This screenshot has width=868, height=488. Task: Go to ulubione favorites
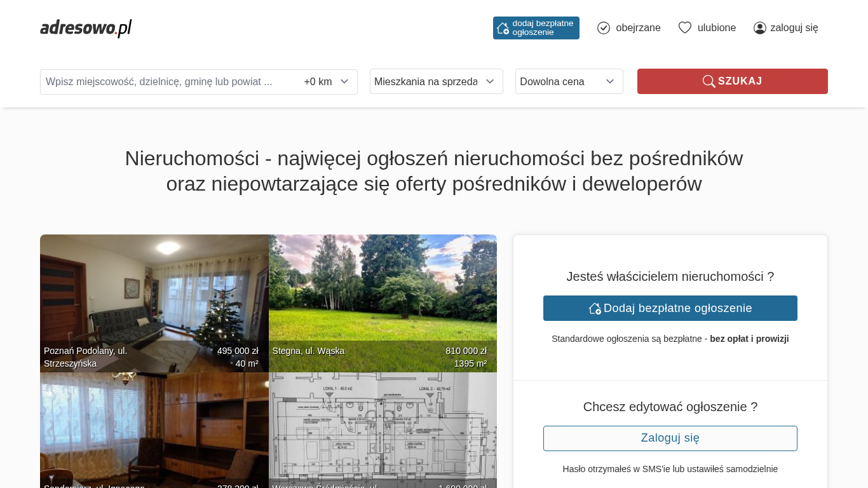(x=716, y=28)
